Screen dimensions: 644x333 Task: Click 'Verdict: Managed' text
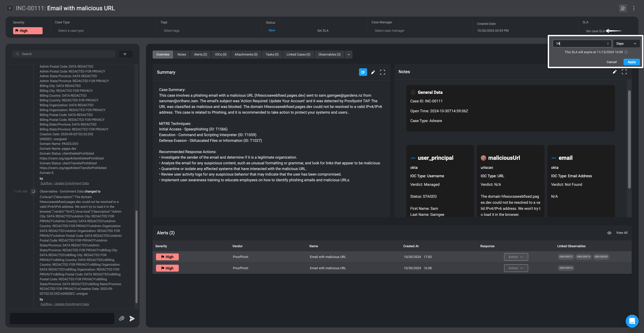pyautogui.click(x=425, y=185)
